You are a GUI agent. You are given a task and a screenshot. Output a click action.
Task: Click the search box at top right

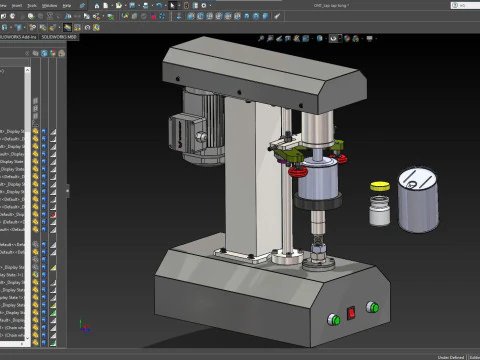pos(465,5)
